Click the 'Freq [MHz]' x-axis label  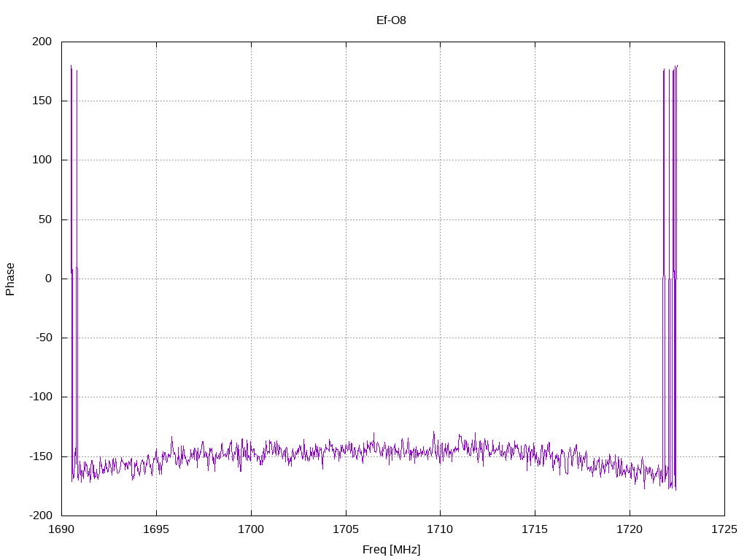click(391, 550)
